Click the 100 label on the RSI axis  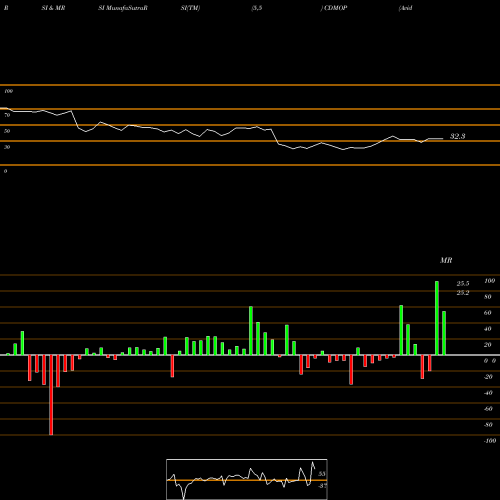pos(8,91)
